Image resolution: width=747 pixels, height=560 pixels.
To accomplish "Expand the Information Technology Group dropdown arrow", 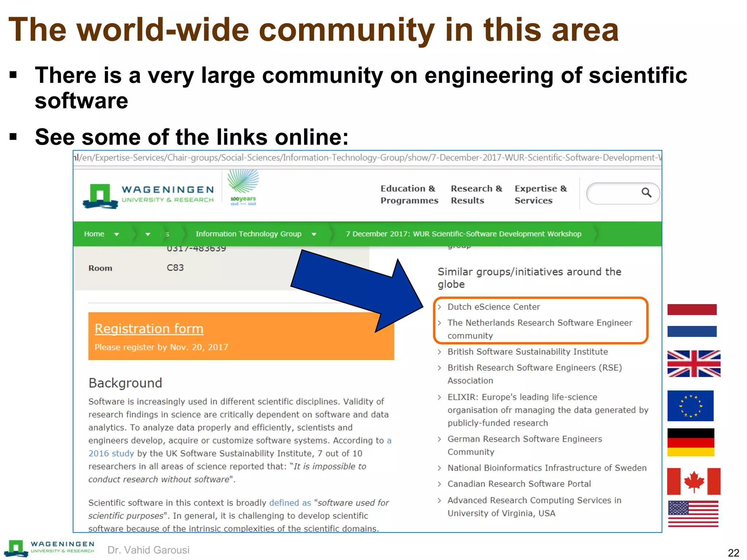I will tap(314, 234).
